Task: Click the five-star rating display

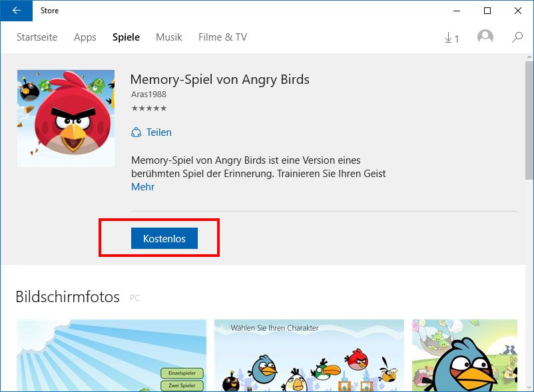Action: pyautogui.click(x=149, y=108)
